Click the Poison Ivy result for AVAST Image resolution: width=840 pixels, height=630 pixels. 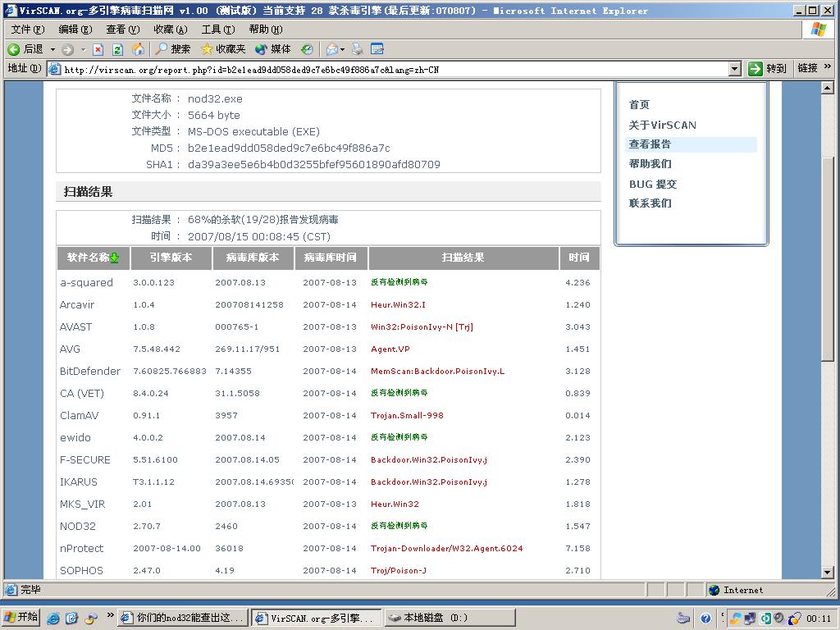pos(422,326)
